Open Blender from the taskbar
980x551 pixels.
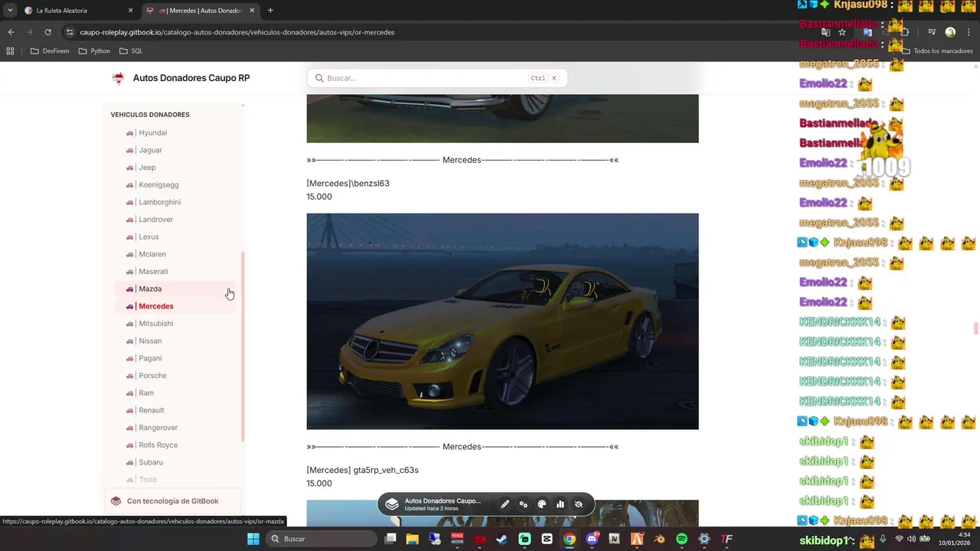659,539
